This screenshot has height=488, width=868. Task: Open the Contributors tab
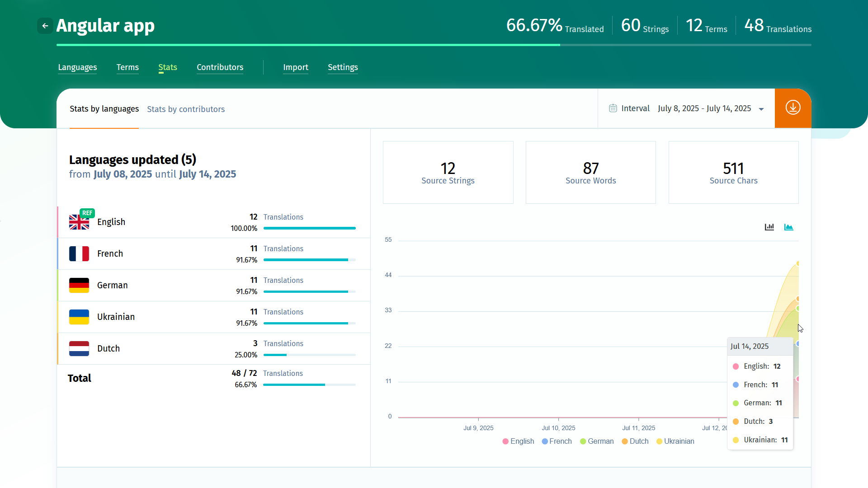pos(220,67)
